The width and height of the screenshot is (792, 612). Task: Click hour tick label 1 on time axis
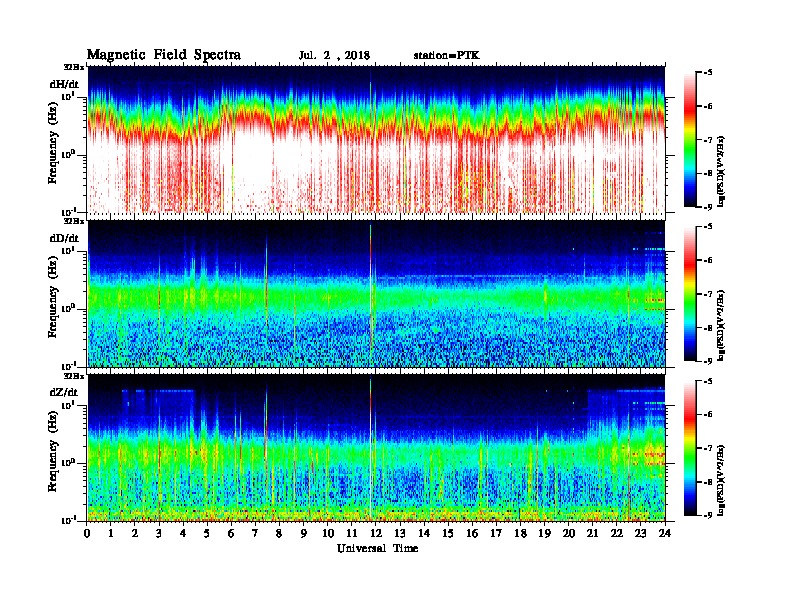click(111, 533)
